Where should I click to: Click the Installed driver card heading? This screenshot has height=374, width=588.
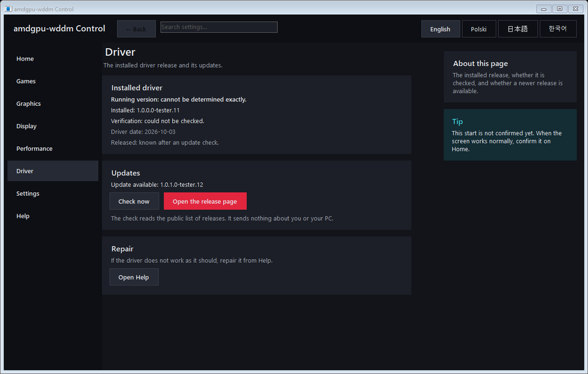pos(137,88)
